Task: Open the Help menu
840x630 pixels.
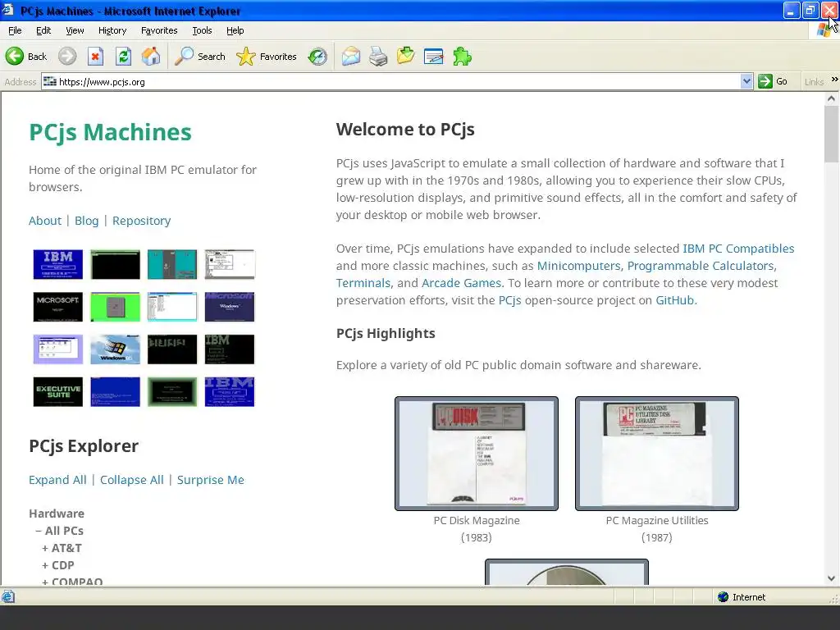Action: coord(235,30)
